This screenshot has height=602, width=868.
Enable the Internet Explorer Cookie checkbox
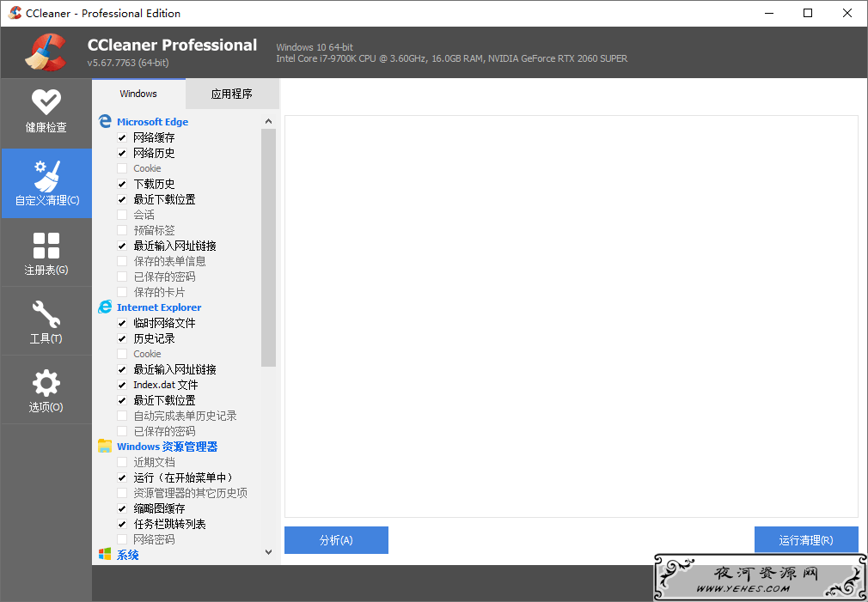coord(122,354)
